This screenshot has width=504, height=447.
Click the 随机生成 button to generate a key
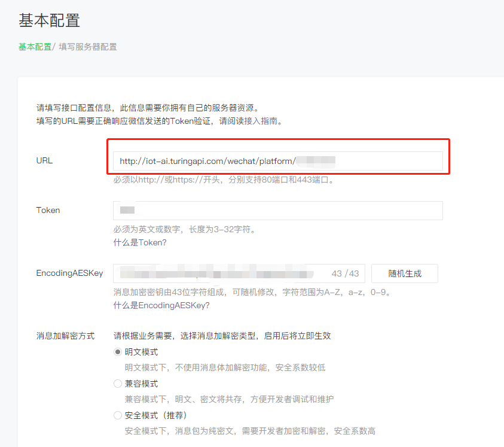[x=404, y=273]
